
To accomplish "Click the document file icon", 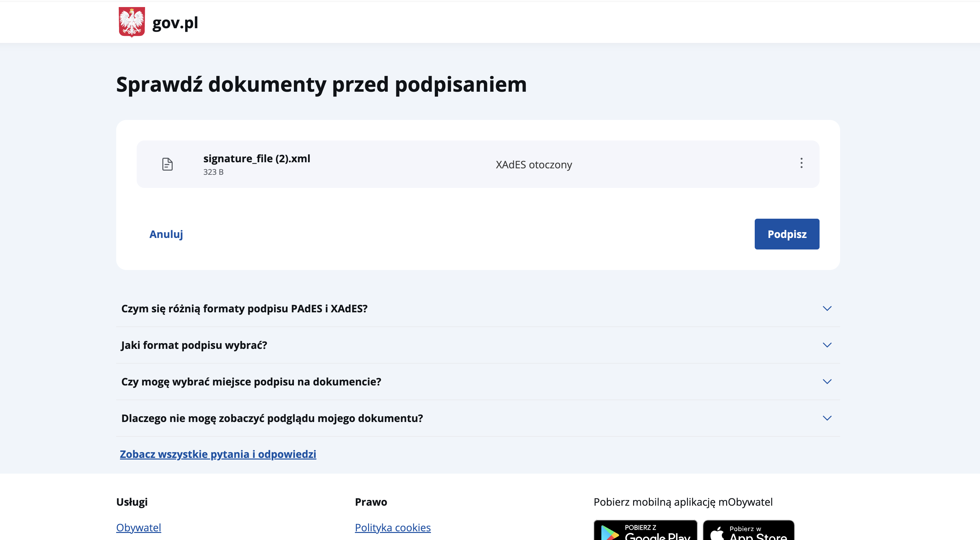I will coord(168,164).
